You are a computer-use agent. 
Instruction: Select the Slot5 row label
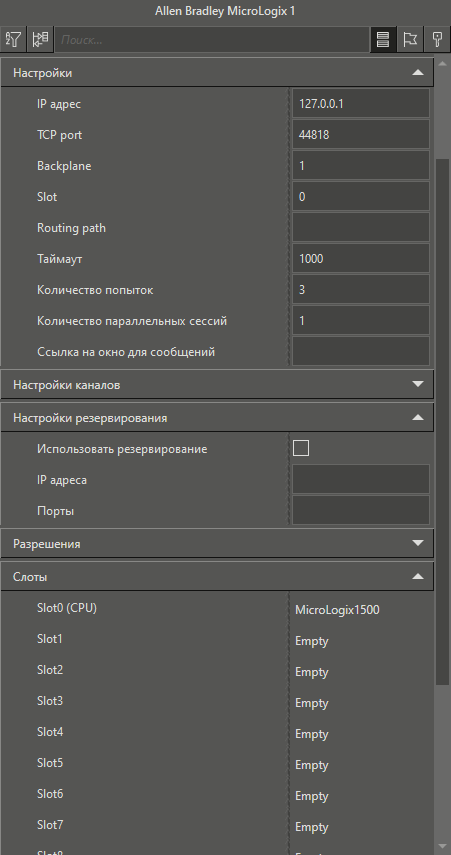click(50, 763)
